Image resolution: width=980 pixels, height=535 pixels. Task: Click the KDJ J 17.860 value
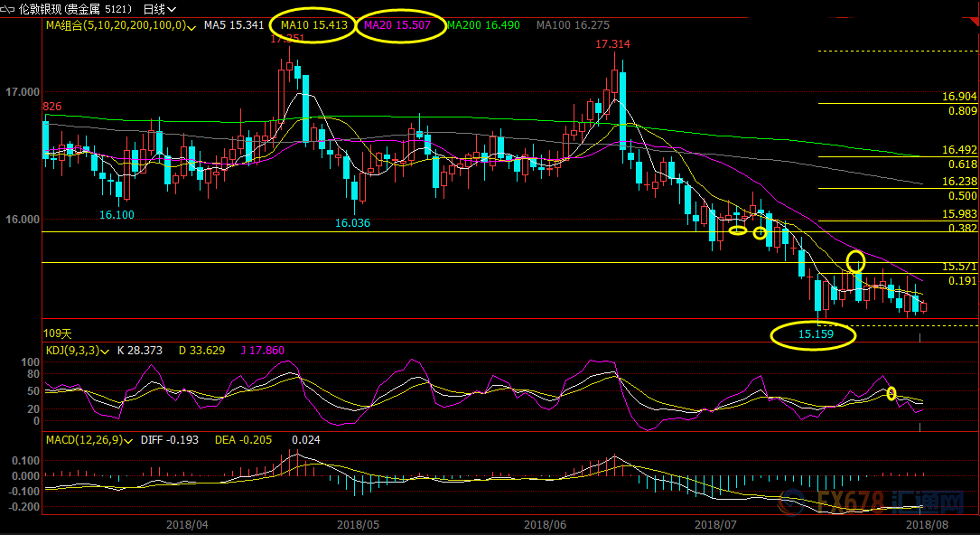coord(263,351)
